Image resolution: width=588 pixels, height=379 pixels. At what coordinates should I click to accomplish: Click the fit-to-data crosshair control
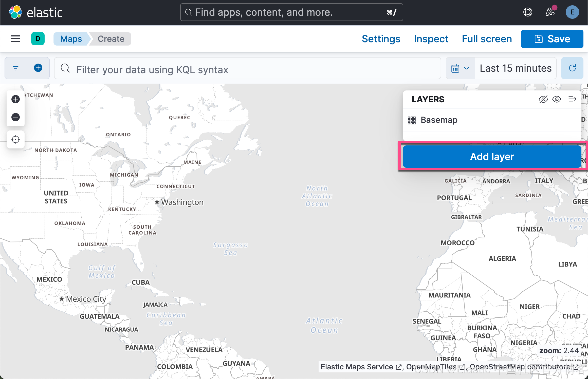point(15,139)
